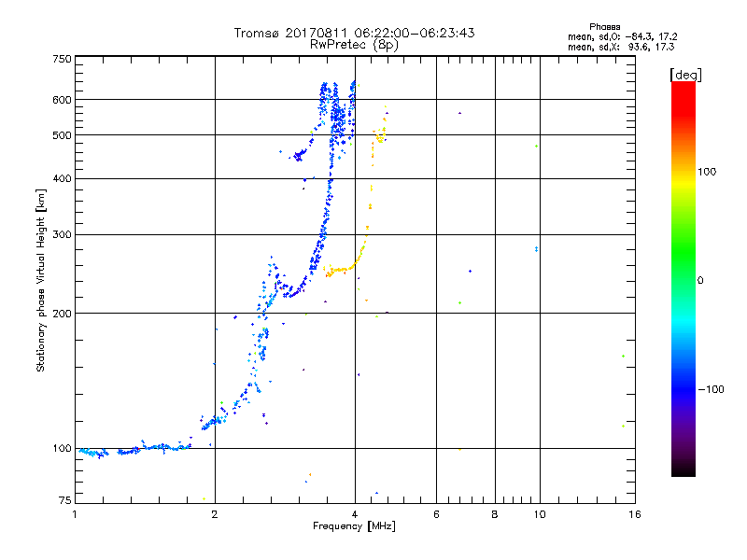The height and width of the screenshot is (560, 747).
Task: Click the x-axis label '10'
Action: click(x=540, y=514)
